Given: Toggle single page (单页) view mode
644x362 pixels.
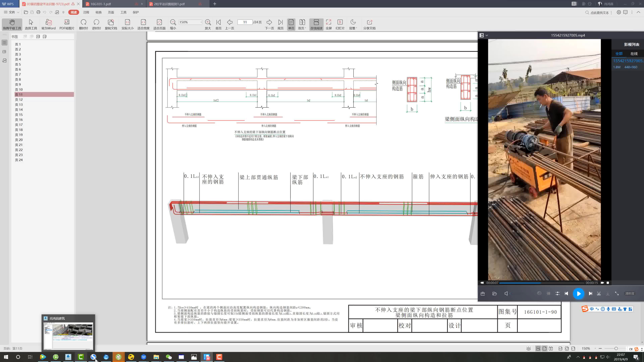Looking at the screenshot, I should [291, 22].
